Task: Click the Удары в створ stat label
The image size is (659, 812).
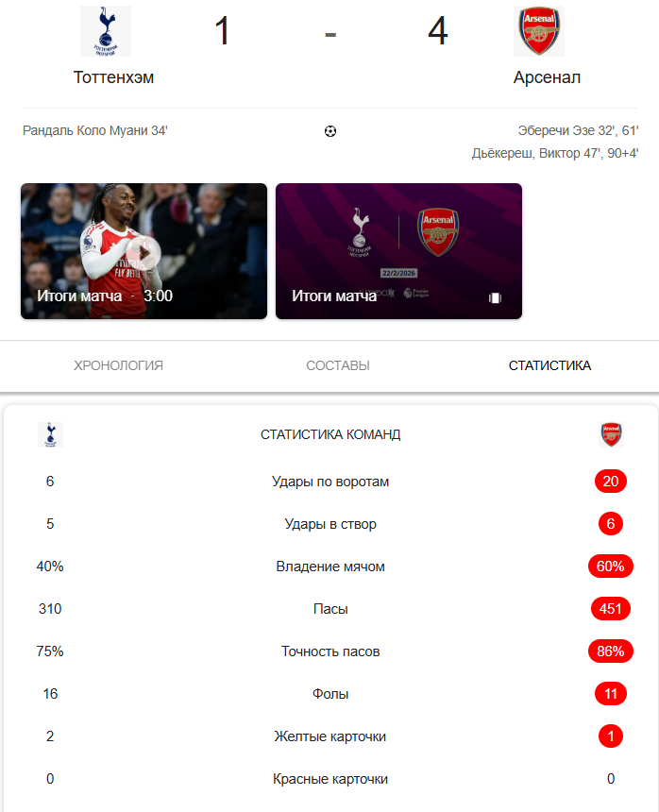Action: click(x=330, y=524)
